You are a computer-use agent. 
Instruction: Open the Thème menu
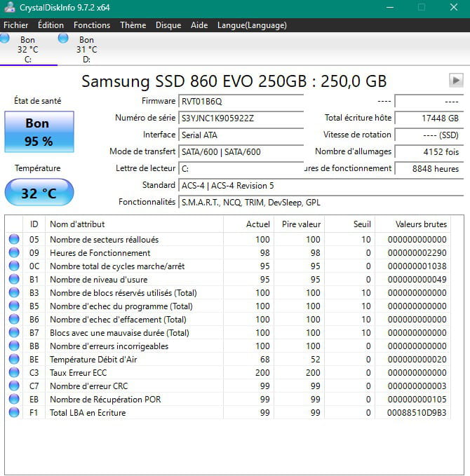pyautogui.click(x=133, y=25)
